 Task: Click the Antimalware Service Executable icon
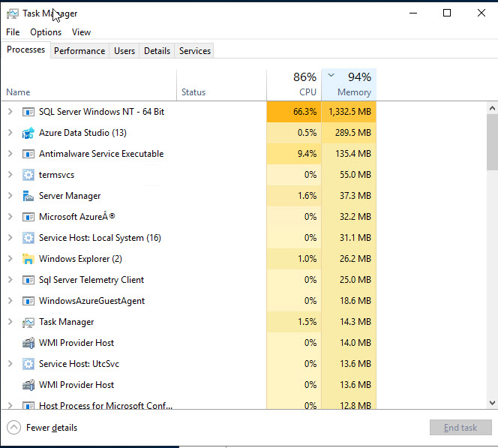[28, 154]
